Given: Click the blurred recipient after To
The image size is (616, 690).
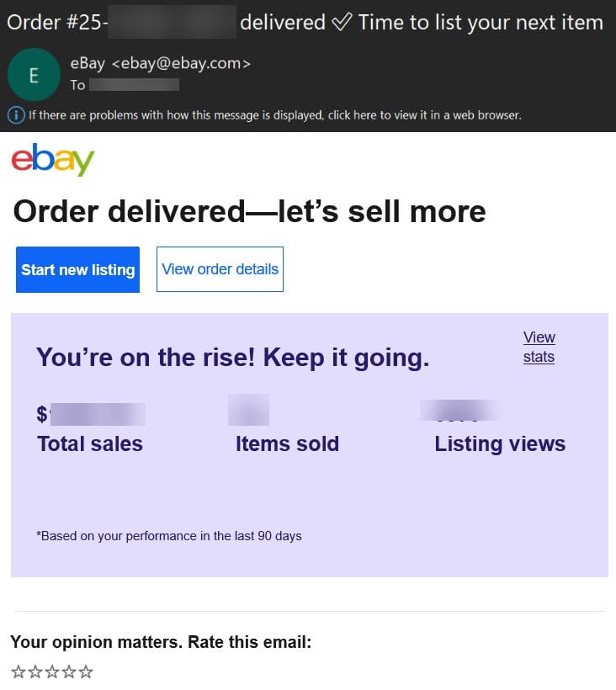Looking at the screenshot, I should point(134,85).
